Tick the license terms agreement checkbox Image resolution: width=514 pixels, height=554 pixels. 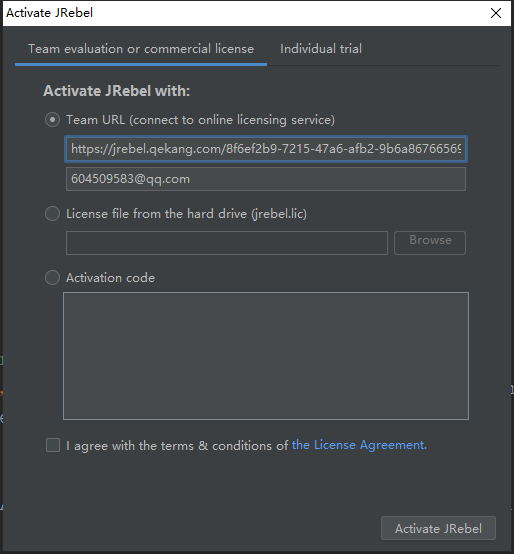pos(53,445)
